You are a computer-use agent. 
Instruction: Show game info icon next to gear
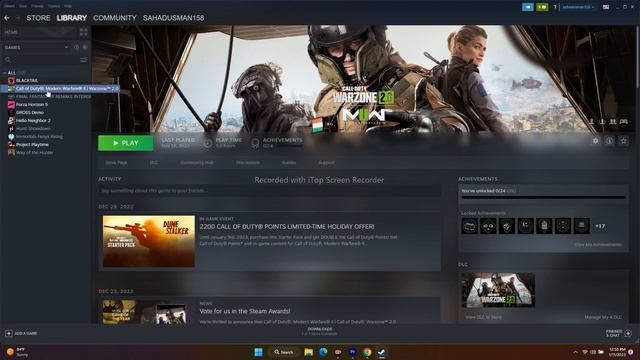point(609,141)
